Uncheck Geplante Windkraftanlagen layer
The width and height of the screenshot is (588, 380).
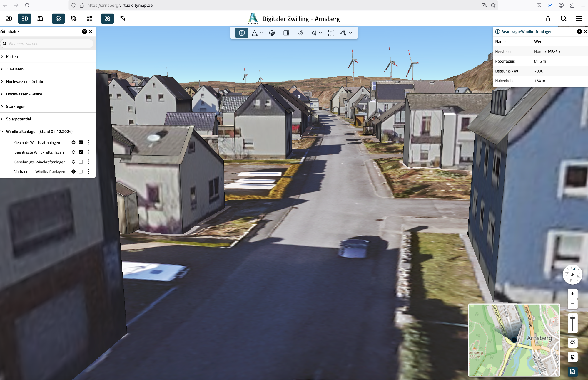[x=81, y=142]
